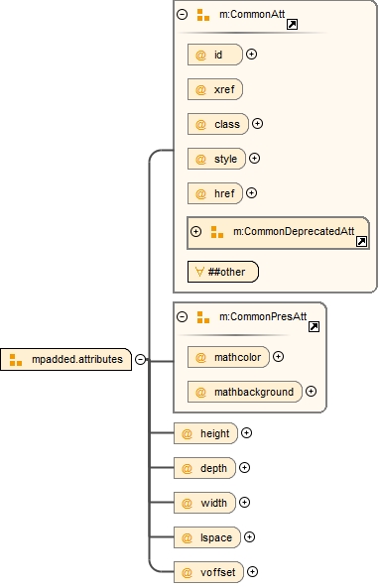Screen dimensions: 379x588
Task: Collapse the mpadded.attributes node
Action: pos(140,359)
